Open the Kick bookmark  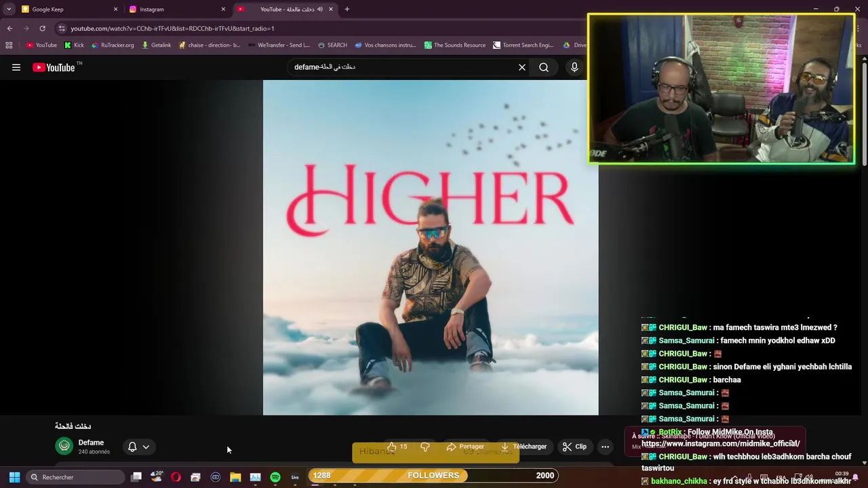coord(74,45)
